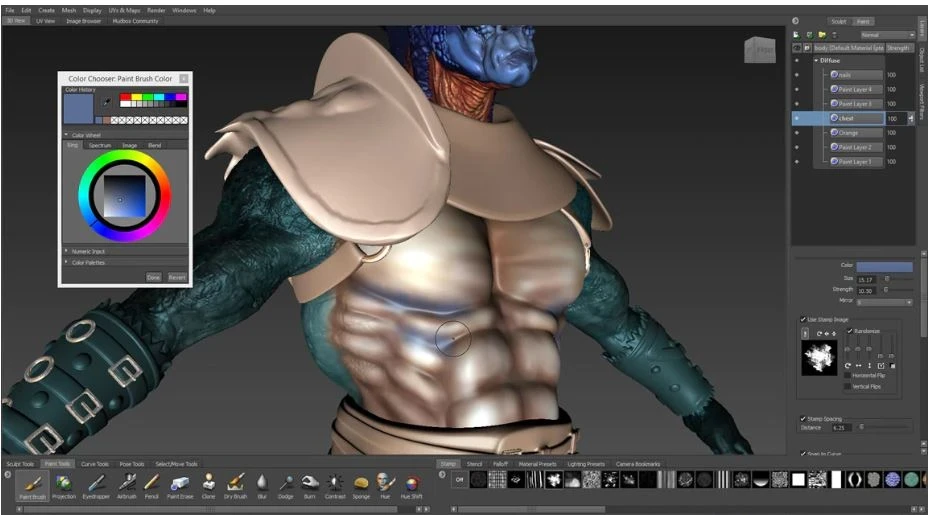
Task: Select the Burn tool
Action: [x=310, y=486]
